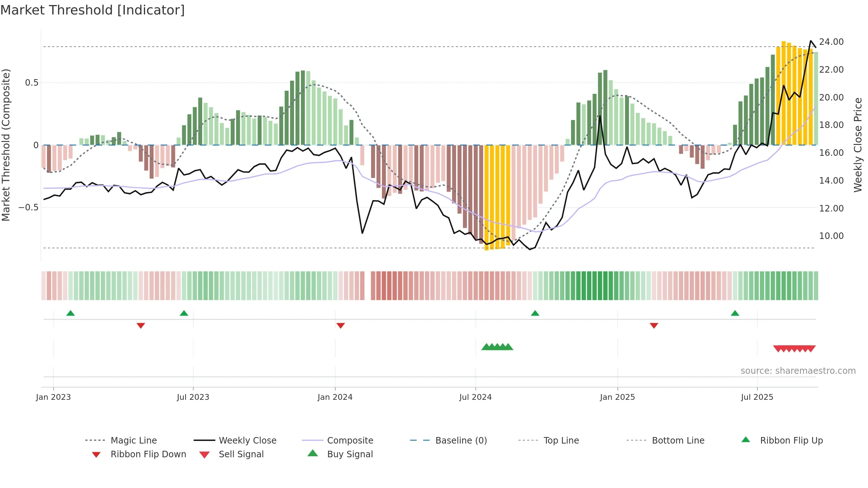Click the ribbon flip down marker after Jan 2025
Screen dimensions: 868x488
click(x=654, y=326)
